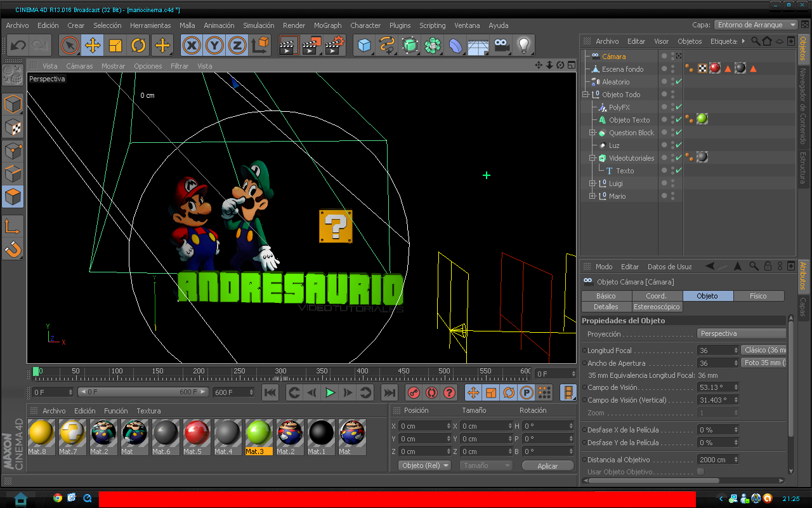Open the Simulación menu
Image resolution: width=812 pixels, height=508 pixels.
(x=259, y=25)
